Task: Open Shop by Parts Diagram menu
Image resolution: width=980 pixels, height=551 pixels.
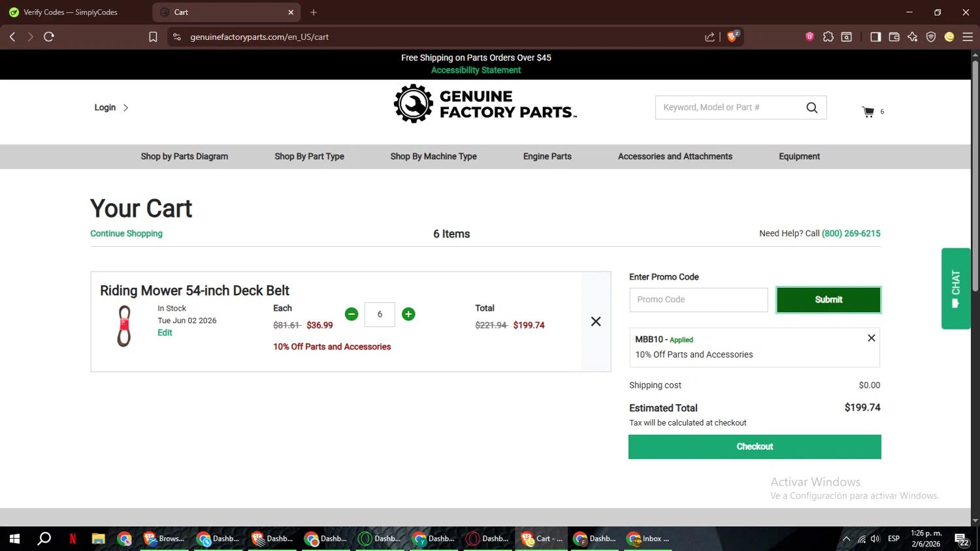Action: (184, 157)
